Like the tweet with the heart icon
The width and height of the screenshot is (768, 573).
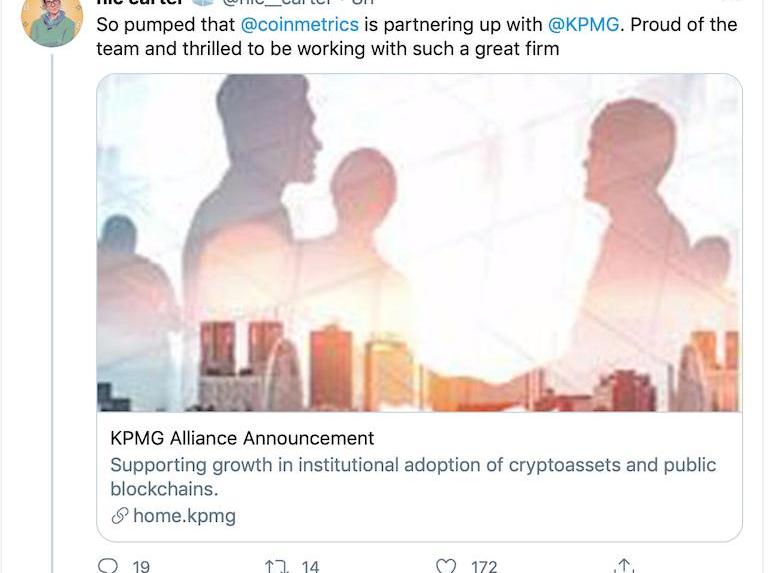[x=445, y=566]
